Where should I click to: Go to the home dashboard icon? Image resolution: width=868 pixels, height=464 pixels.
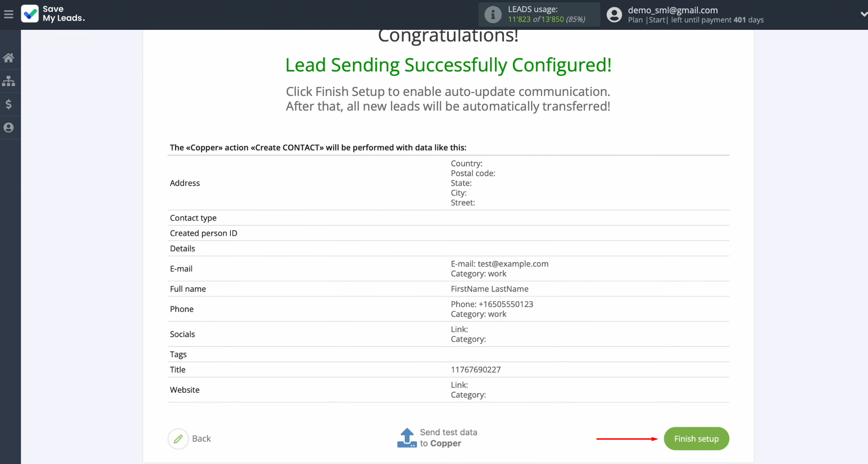point(8,58)
